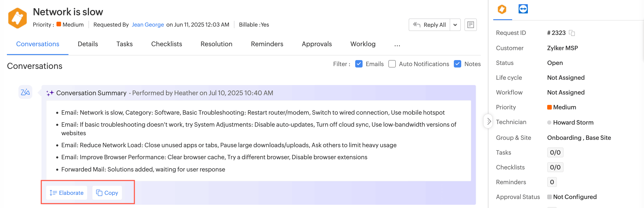This screenshot has width=644, height=208.
Task: Collapse the right details panel chevron
Action: (x=489, y=121)
